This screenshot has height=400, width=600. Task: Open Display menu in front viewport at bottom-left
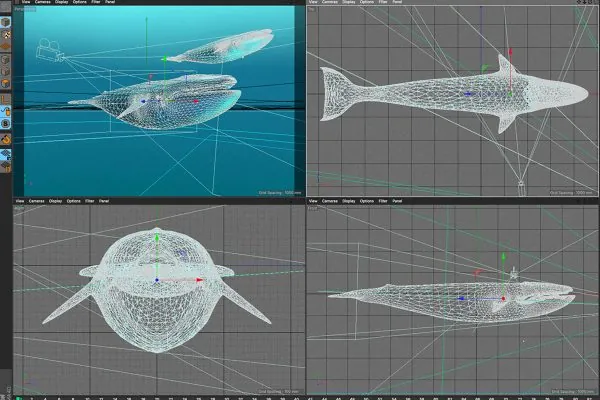tap(55, 201)
